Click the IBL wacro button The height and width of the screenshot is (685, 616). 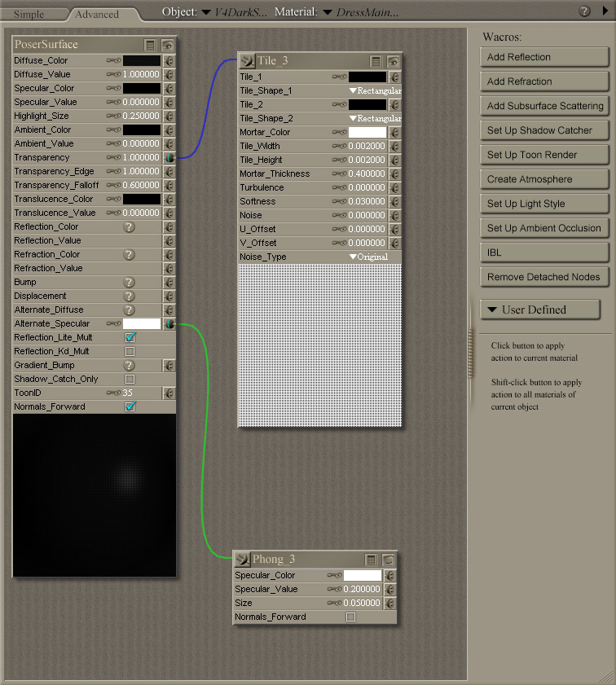pos(544,253)
